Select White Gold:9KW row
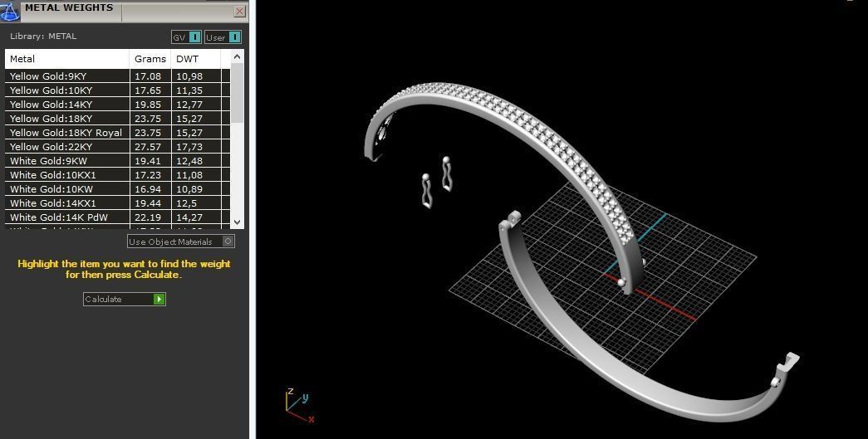Screen dimensions: 868x439 [x=117, y=161]
